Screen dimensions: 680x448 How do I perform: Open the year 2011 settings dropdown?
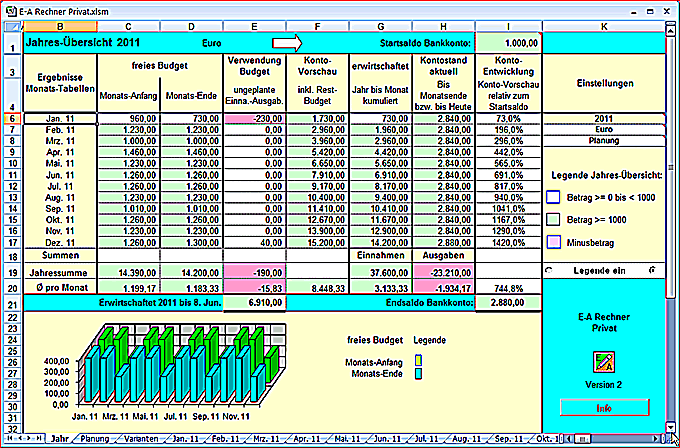(x=603, y=118)
